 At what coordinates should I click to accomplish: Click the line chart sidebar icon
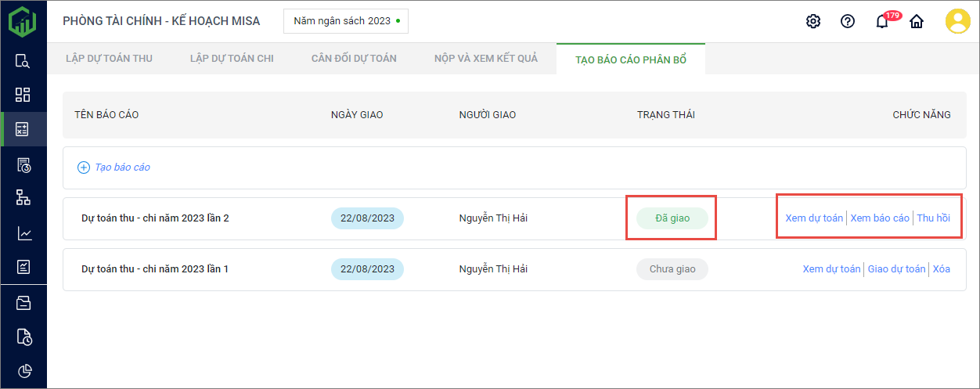[x=24, y=233]
